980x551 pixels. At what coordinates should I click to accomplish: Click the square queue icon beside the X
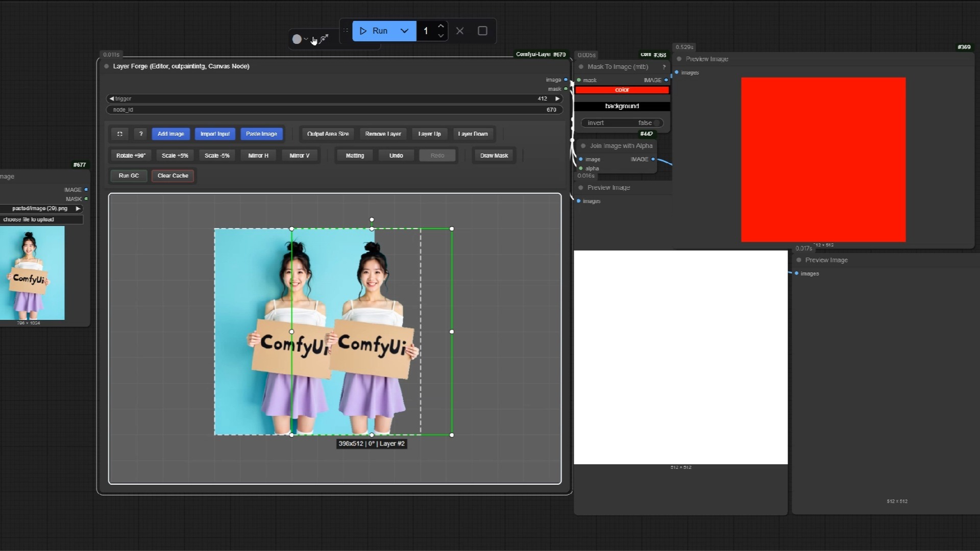[482, 31]
